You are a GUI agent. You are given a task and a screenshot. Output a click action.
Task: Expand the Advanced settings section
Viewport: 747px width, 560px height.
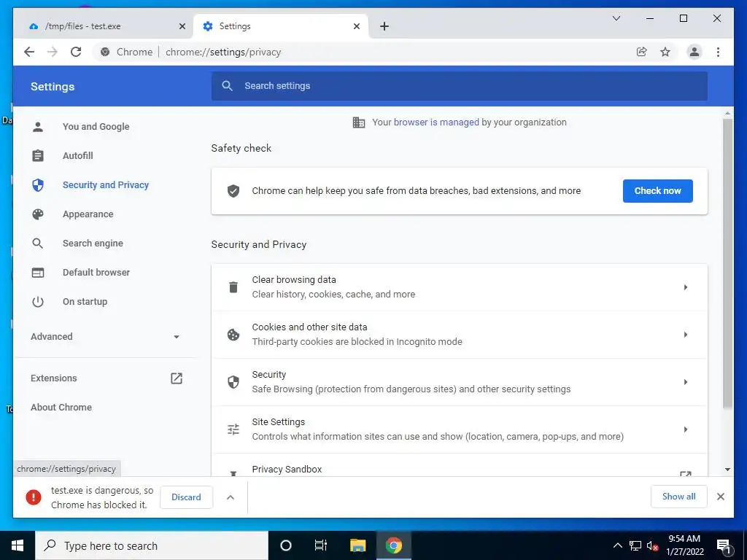(105, 337)
